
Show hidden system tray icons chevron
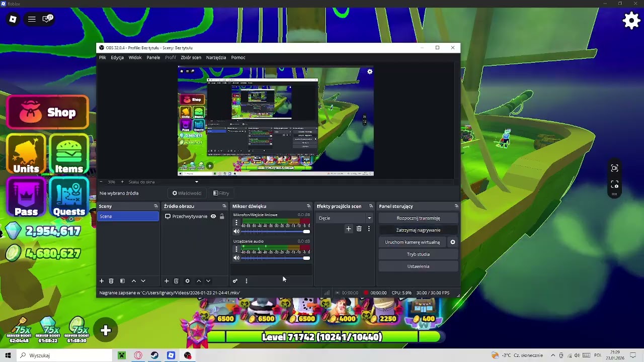553,355
